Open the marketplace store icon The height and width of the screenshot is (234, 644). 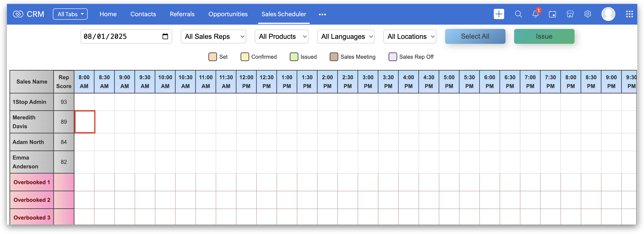click(570, 14)
